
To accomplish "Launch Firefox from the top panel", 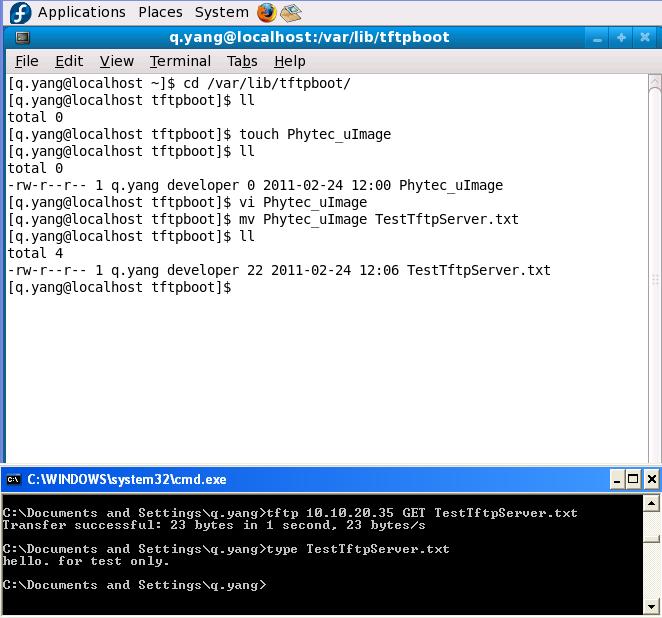I will (x=266, y=12).
